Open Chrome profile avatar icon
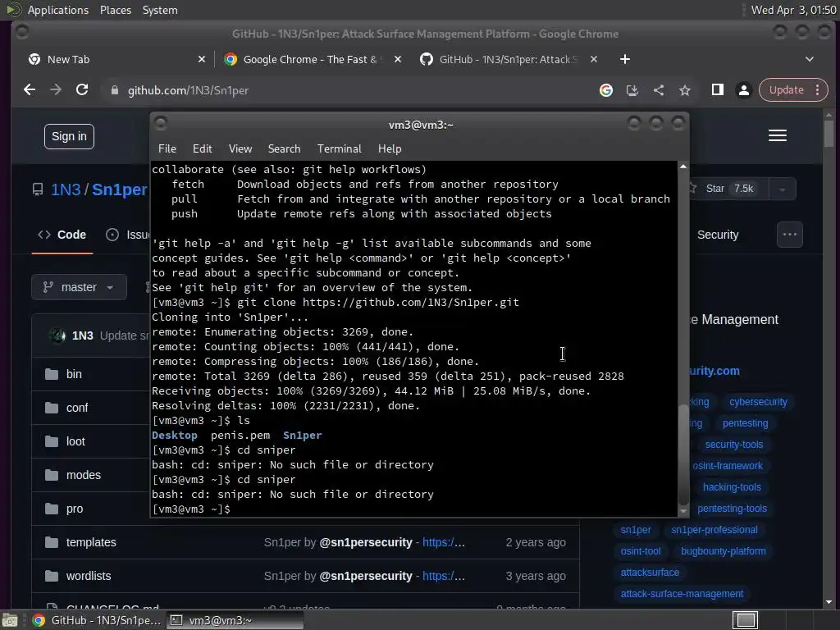Image resolution: width=840 pixels, height=630 pixels. point(743,90)
